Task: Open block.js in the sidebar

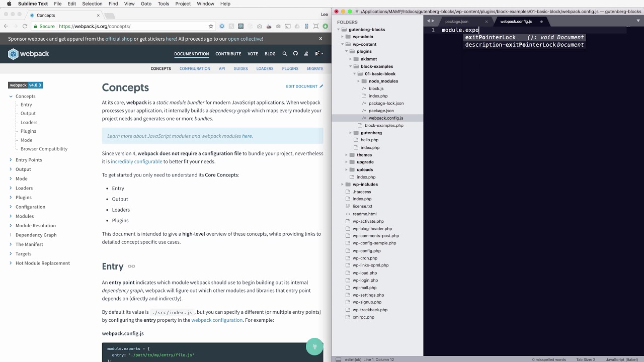Action: click(x=376, y=88)
